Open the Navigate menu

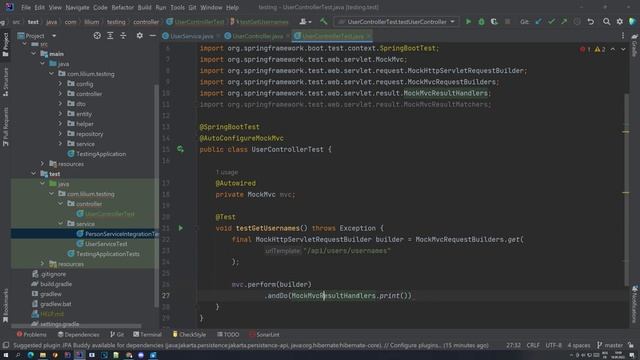click(x=77, y=7)
